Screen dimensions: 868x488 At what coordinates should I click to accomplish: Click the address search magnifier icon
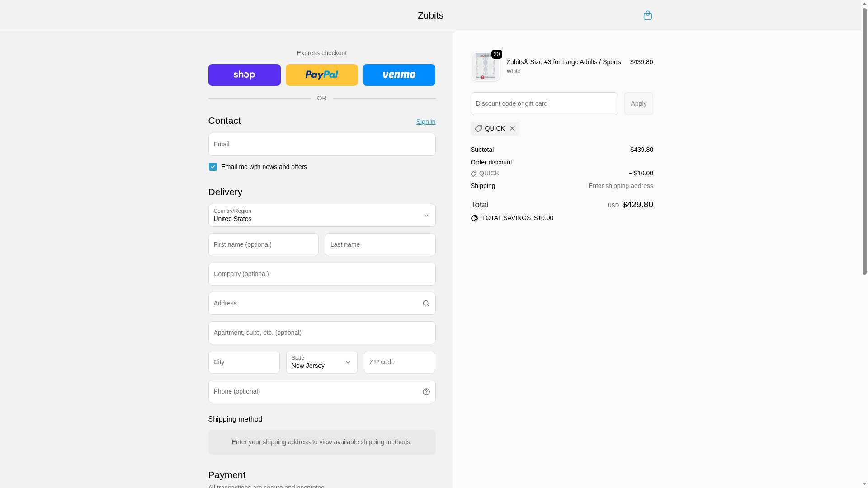(x=426, y=304)
